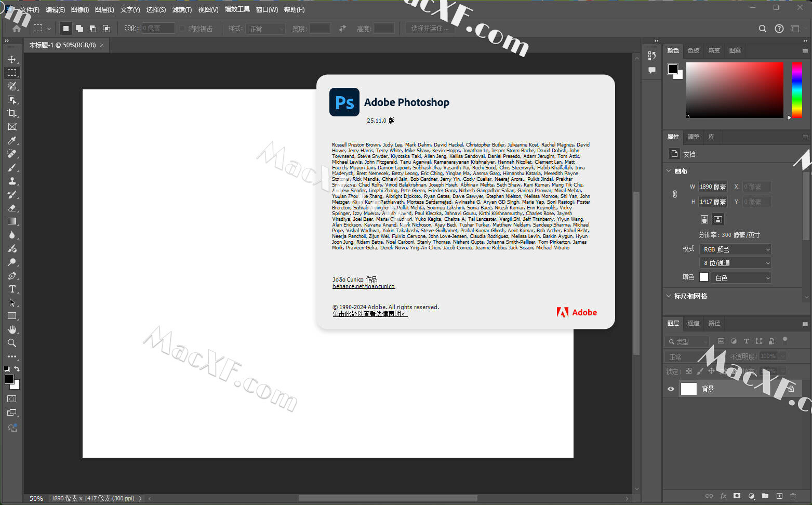Open the 填色 白色 dropdown
Image resolution: width=812 pixels, height=505 pixels.
click(x=741, y=278)
